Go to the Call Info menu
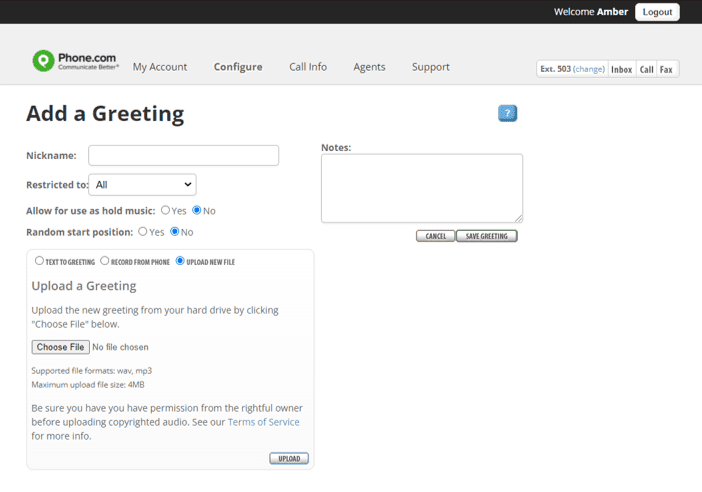This screenshot has height=492, width=702. coord(308,67)
